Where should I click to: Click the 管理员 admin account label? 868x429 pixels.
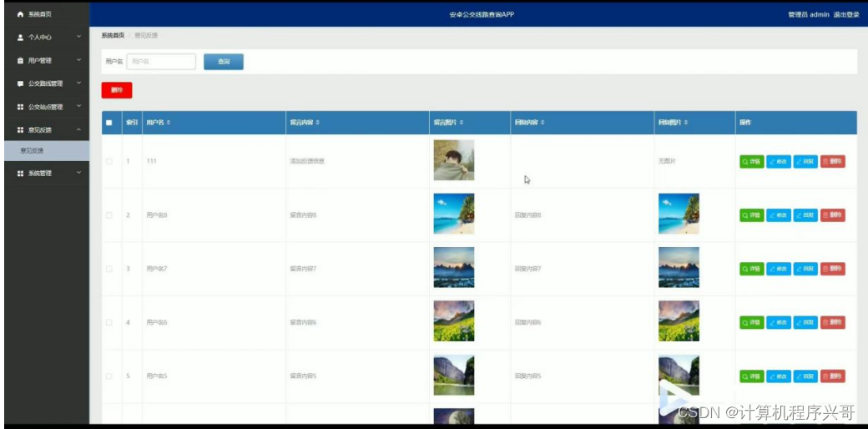[x=808, y=14]
